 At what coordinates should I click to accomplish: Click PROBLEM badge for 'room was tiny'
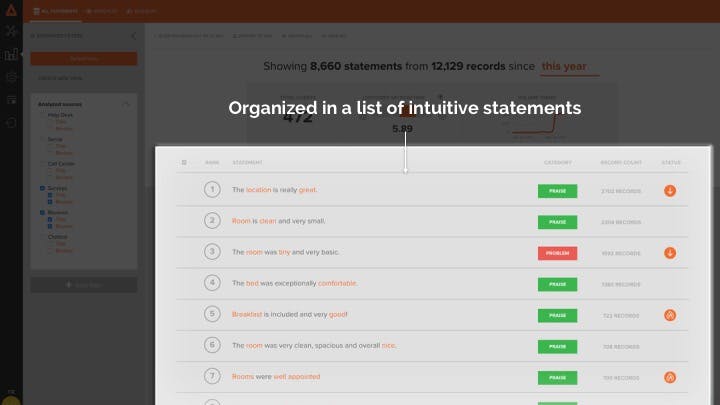tap(557, 253)
